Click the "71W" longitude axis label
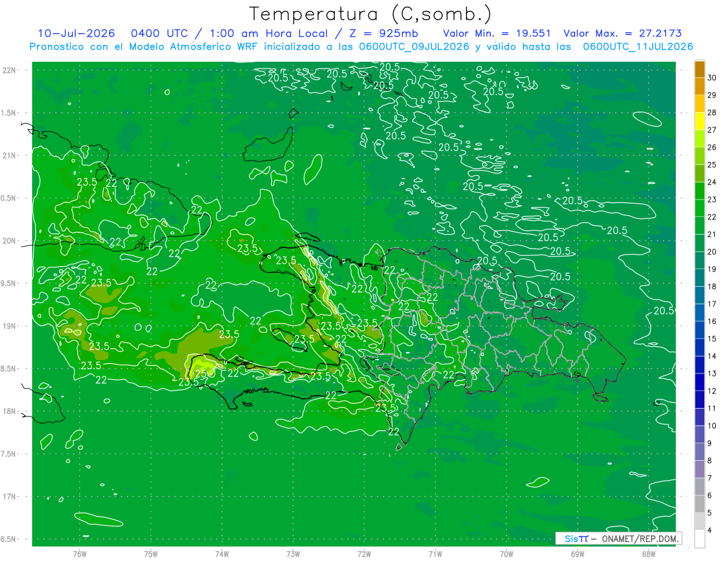Viewport: 728px width, 562px height. coord(436,554)
